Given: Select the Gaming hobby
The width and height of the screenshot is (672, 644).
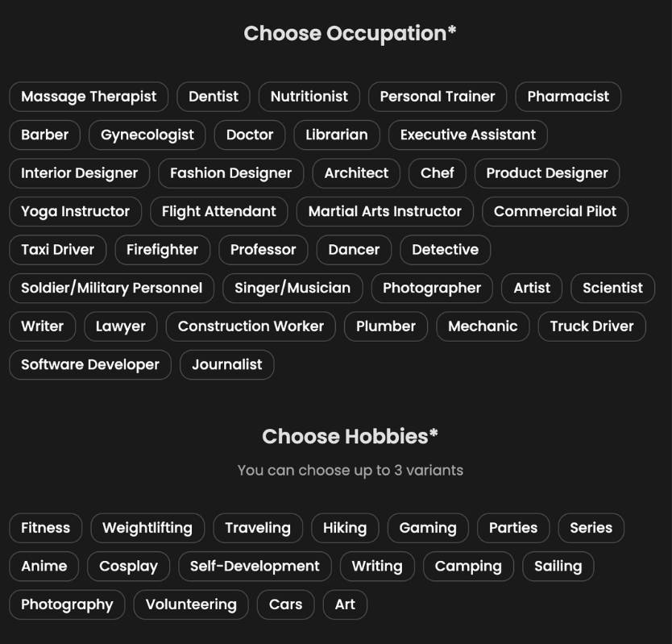Looking at the screenshot, I should pos(427,528).
